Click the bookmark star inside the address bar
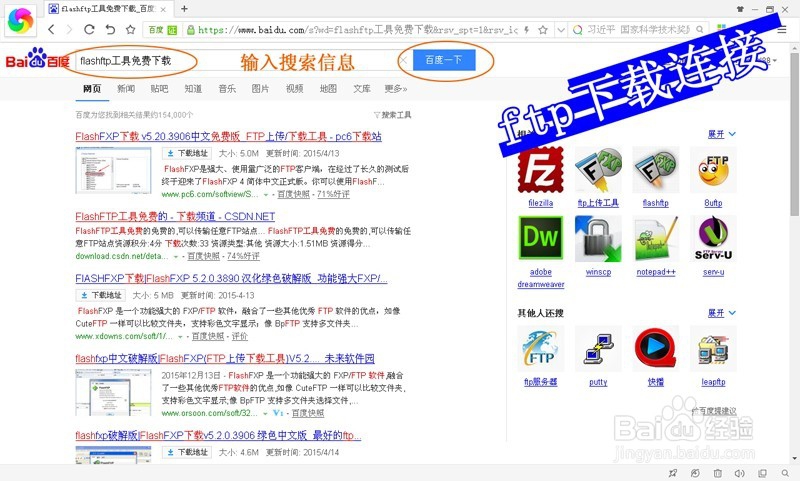This screenshot has height=481, width=800. pyautogui.click(x=543, y=30)
